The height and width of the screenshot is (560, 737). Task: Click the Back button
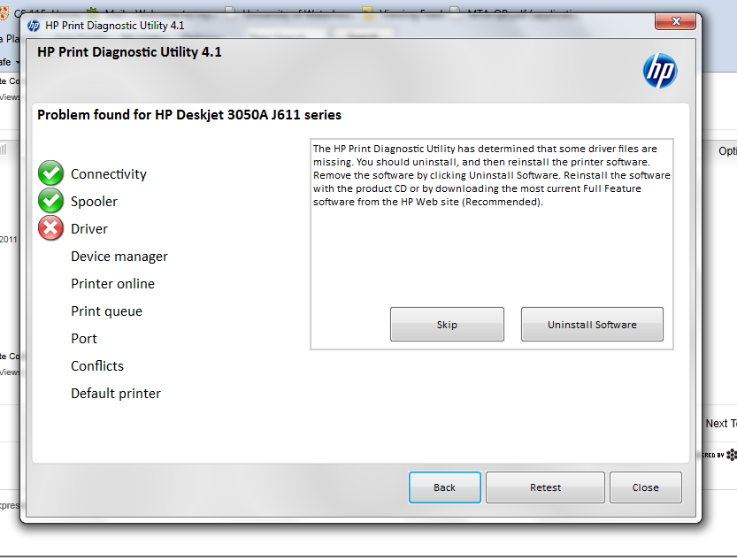coord(444,487)
